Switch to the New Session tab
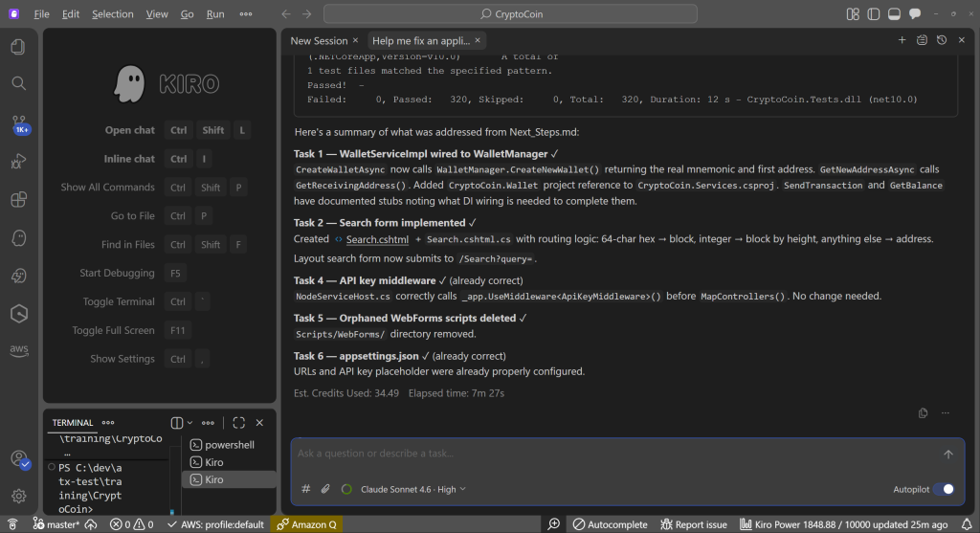Image resolution: width=980 pixels, height=533 pixels. point(319,40)
